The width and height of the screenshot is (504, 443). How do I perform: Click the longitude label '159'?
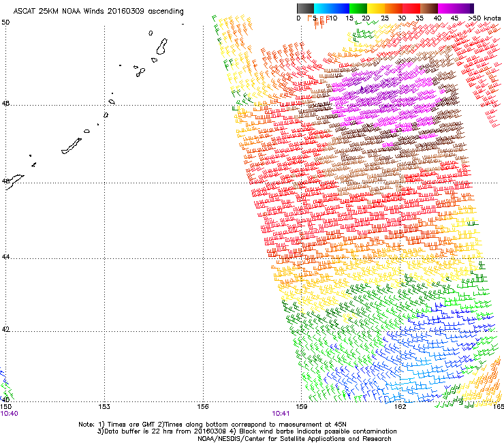click(302, 407)
